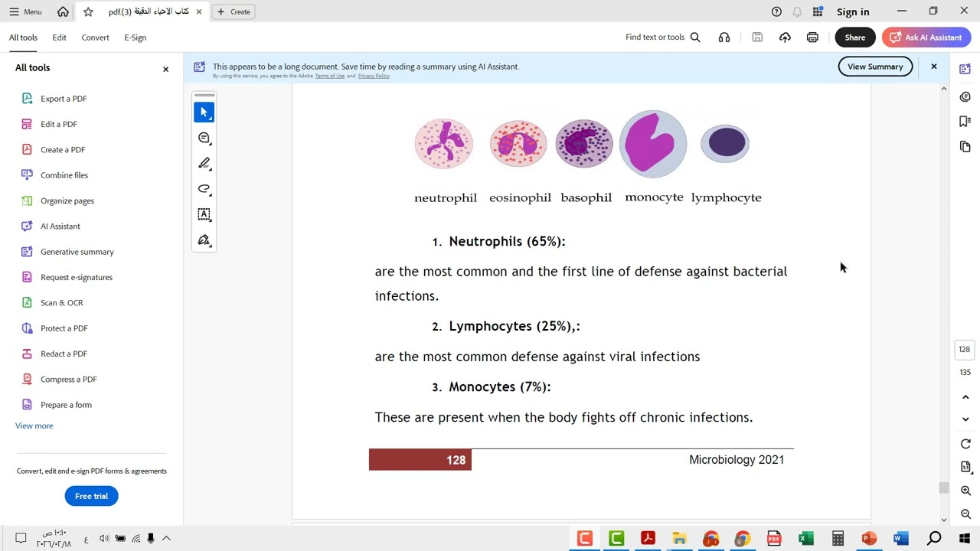This screenshot has height=551, width=980.
Task: Open the E-Sign menu tab
Action: point(136,37)
